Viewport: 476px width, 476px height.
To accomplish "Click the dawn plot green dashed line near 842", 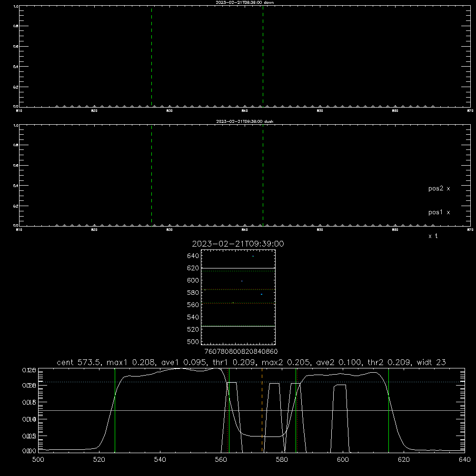I will [263, 56].
